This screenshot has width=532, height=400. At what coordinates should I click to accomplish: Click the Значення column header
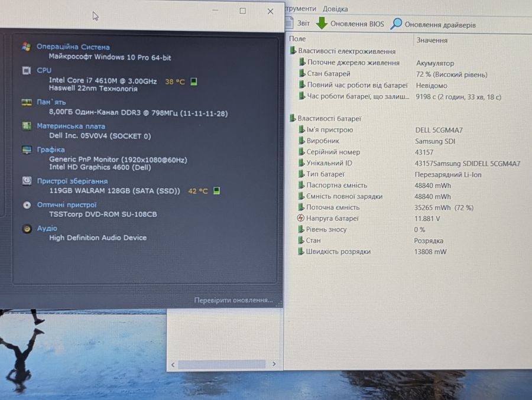pyautogui.click(x=432, y=40)
